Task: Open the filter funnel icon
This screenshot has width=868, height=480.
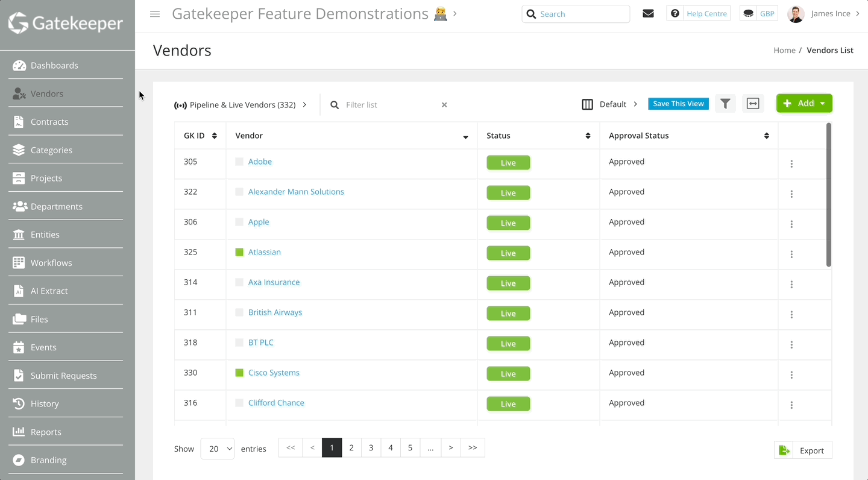Action: 725,103
